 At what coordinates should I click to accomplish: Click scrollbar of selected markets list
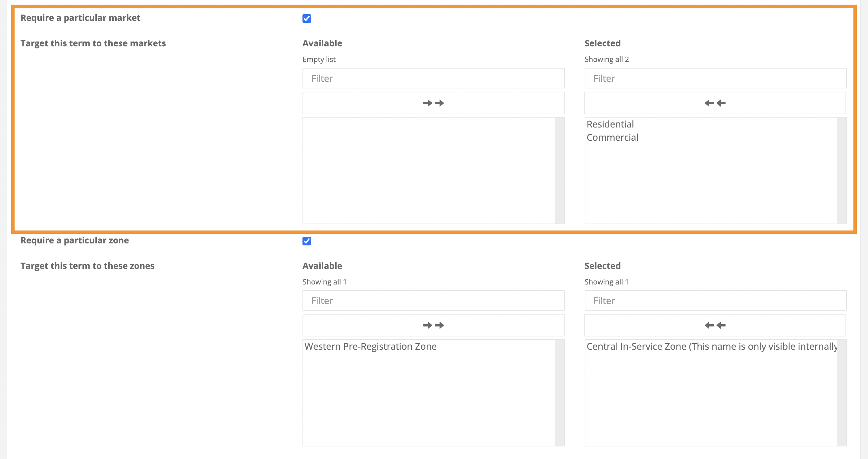(841, 171)
